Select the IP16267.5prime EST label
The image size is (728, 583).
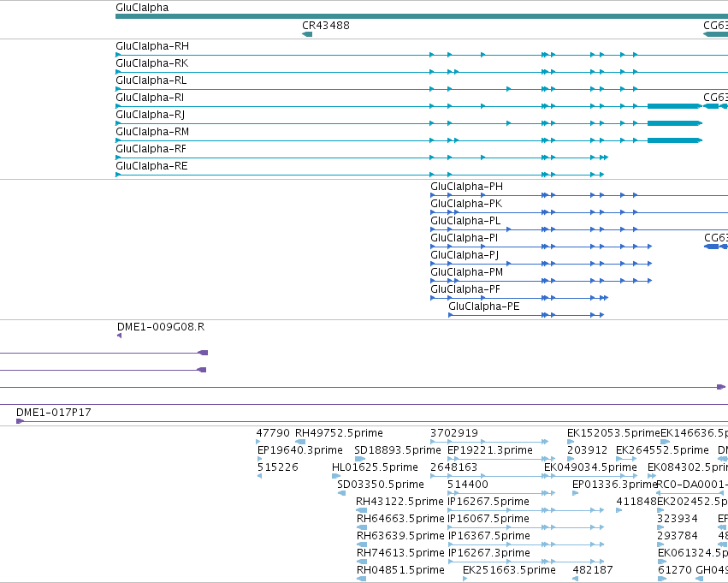coord(488,503)
